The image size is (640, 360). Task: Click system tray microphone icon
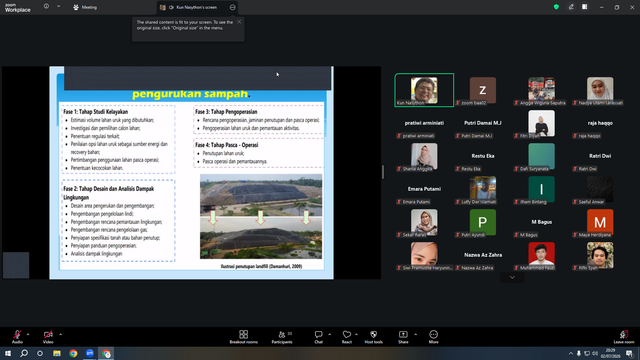coord(579,353)
